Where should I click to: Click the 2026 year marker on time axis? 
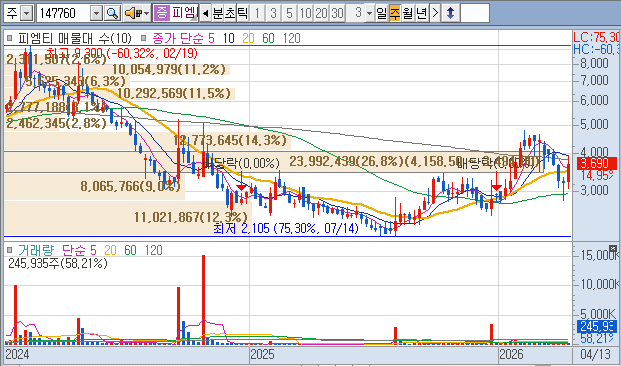511,354
